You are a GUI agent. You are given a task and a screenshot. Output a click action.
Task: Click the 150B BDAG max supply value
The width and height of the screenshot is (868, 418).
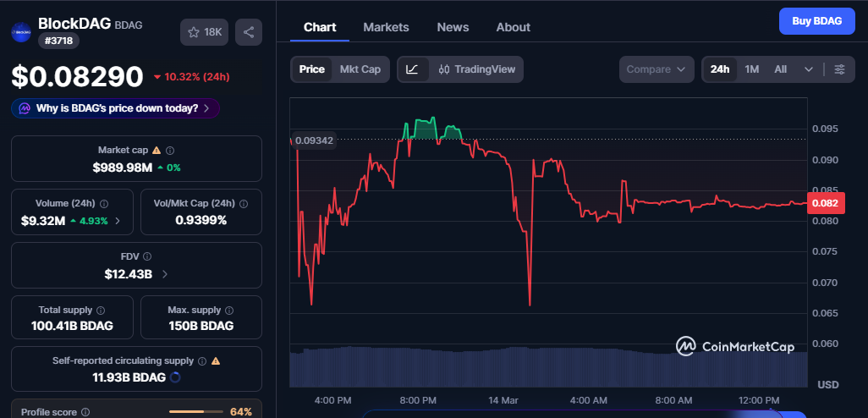(201, 326)
